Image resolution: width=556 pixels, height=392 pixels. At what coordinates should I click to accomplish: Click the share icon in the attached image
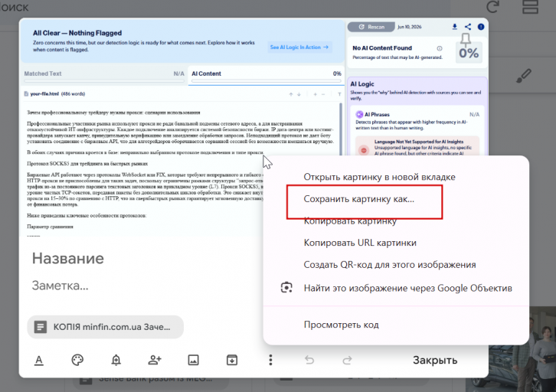point(468,27)
